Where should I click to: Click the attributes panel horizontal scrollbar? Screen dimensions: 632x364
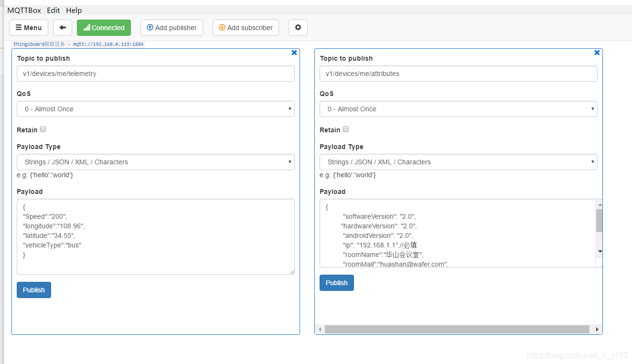[x=457, y=330]
